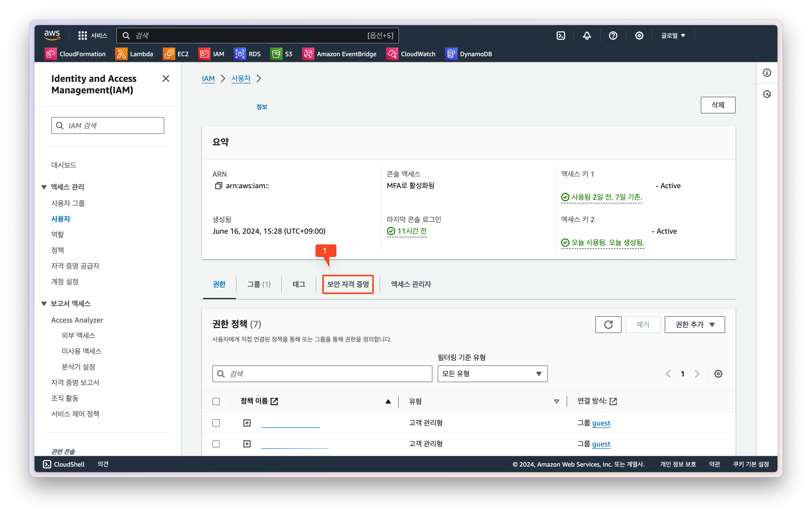Focus the top AWS 검색 search bar
Screen dimensions: 812x516
258,35
